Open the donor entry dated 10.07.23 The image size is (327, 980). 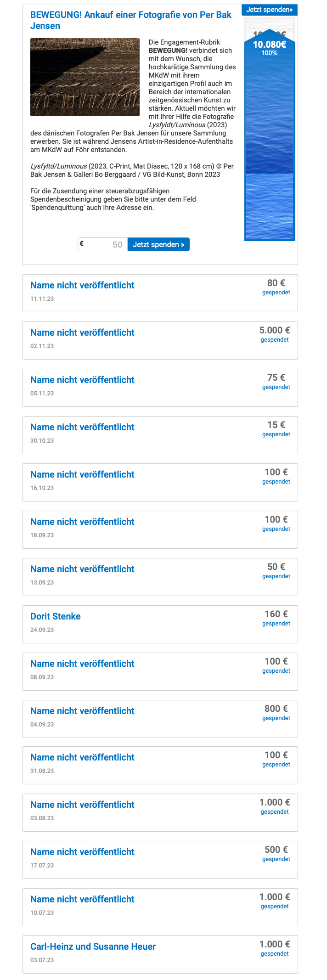[x=160, y=907]
